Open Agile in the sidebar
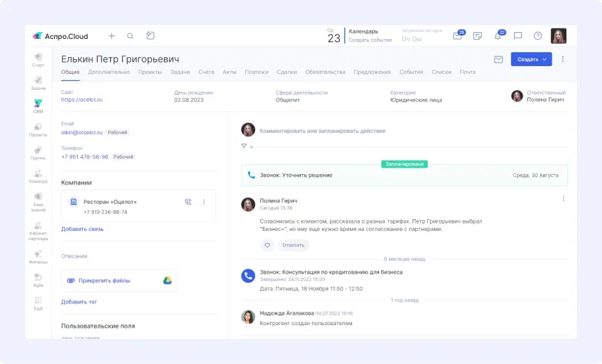 (x=38, y=280)
